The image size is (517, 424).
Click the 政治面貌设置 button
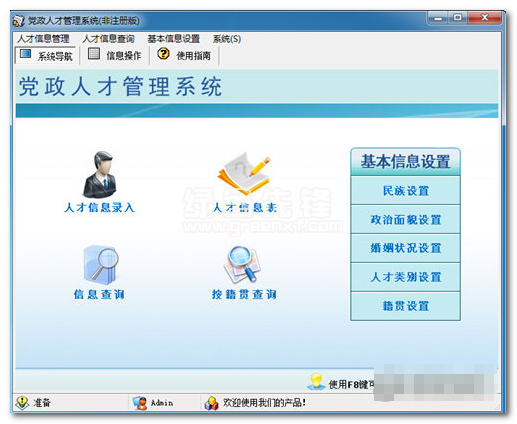click(x=405, y=220)
